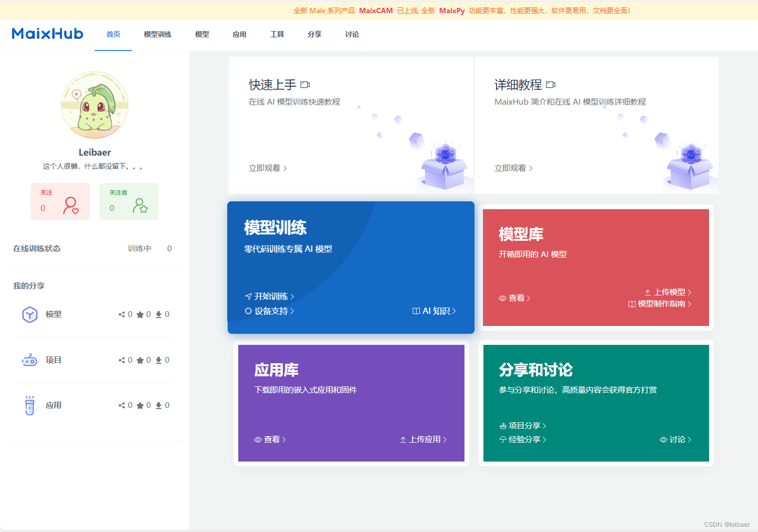758x532 pixels.
Task: Click the video icon beside 详细教程
Action: click(x=551, y=85)
